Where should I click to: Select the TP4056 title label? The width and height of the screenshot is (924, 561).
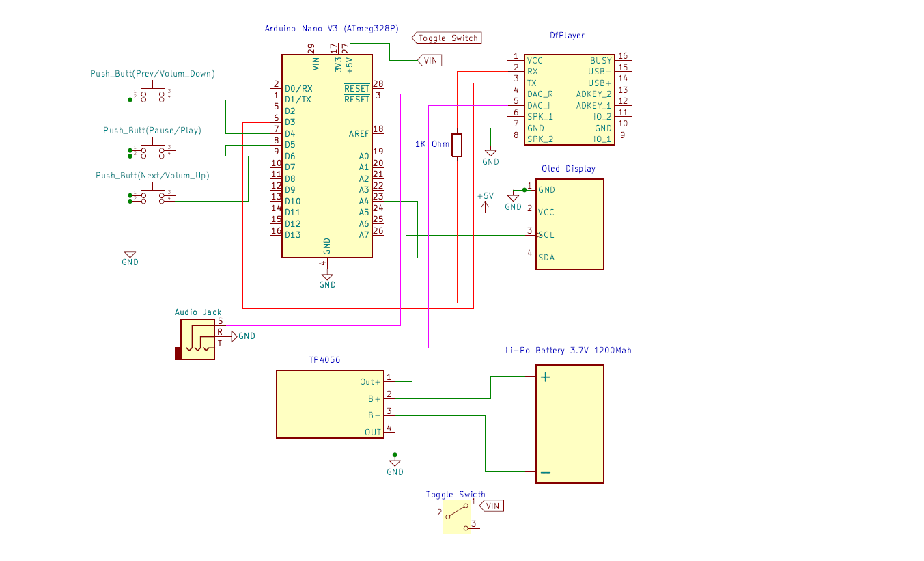[324, 359]
